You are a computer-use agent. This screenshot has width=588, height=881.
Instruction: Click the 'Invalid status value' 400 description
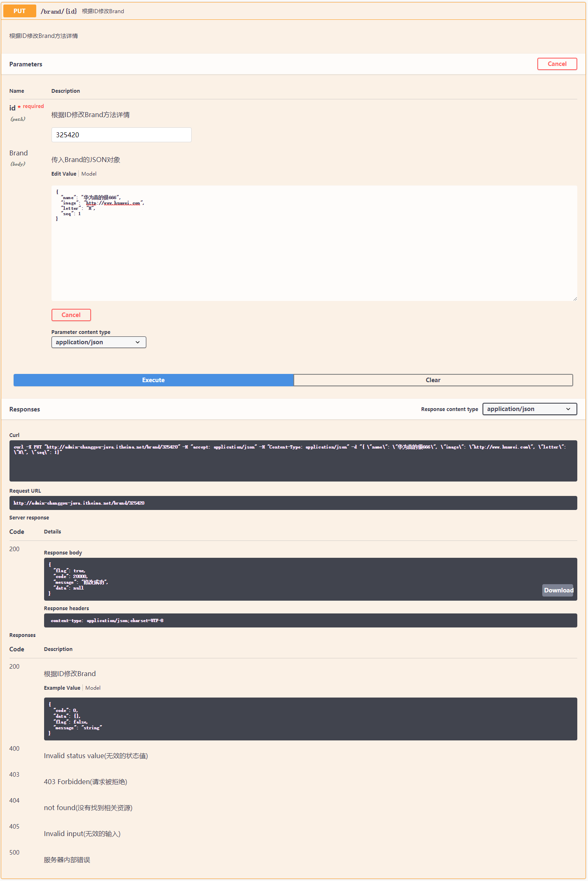point(96,756)
